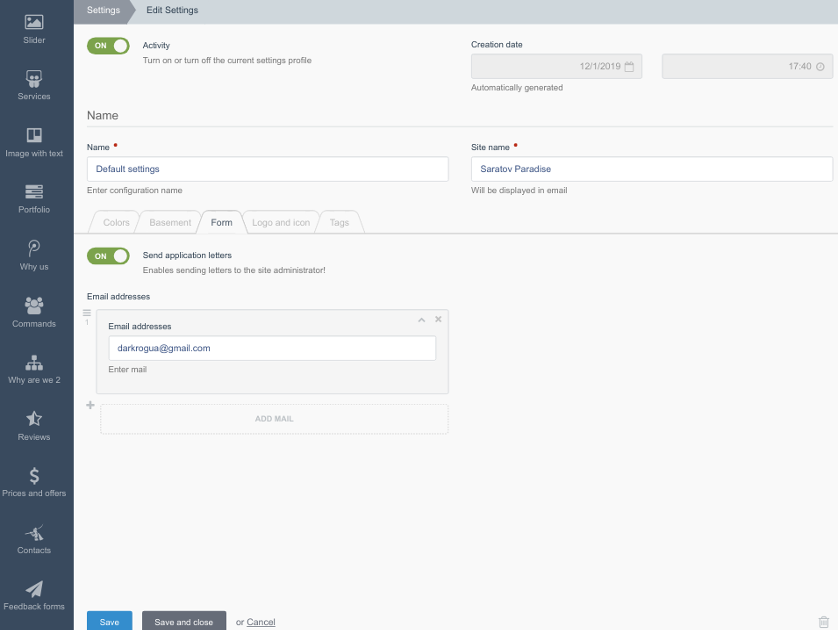The height and width of the screenshot is (630, 838).
Task: Select the Why us sidebar item
Action: point(34,255)
